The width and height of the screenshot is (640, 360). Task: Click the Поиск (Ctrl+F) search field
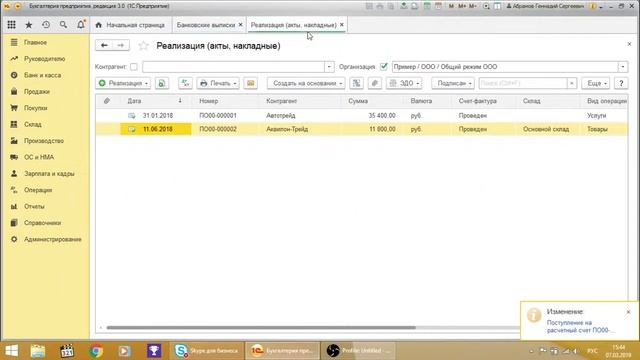pos(523,83)
